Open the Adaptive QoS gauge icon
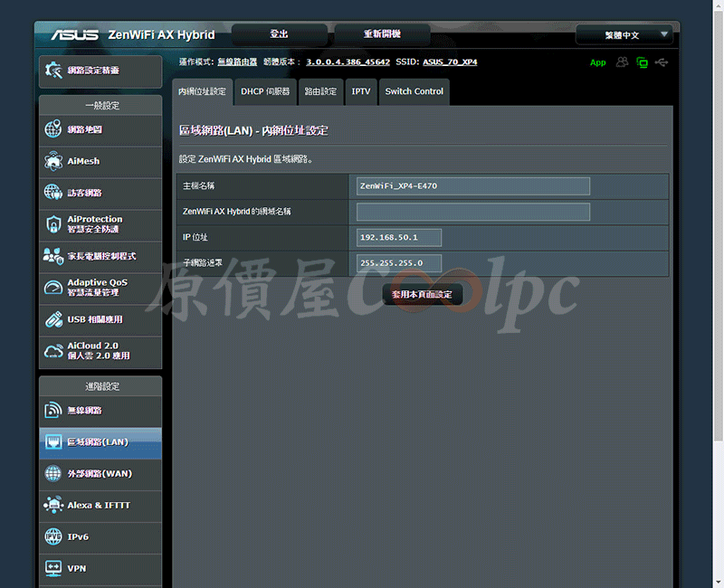This screenshot has width=724, height=588. coord(53,287)
